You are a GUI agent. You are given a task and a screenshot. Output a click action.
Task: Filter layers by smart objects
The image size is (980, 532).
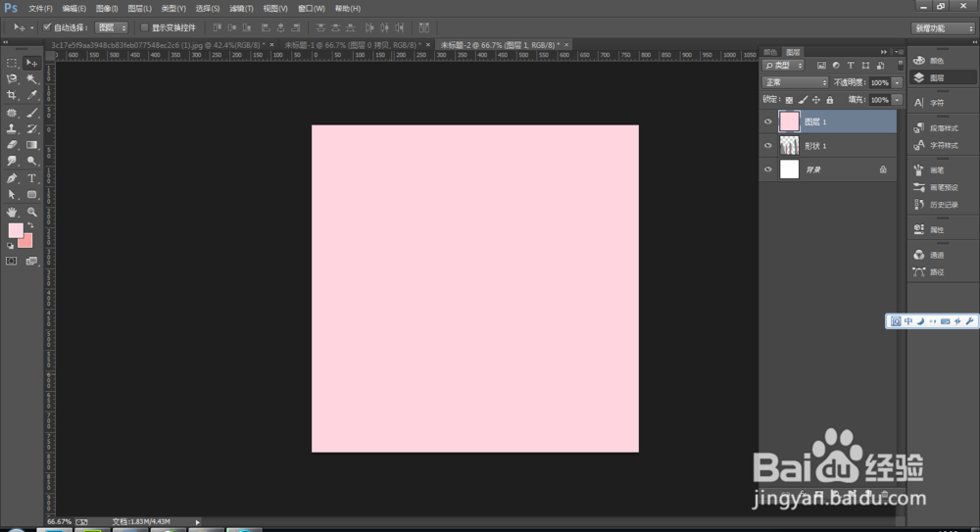coord(881,65)
